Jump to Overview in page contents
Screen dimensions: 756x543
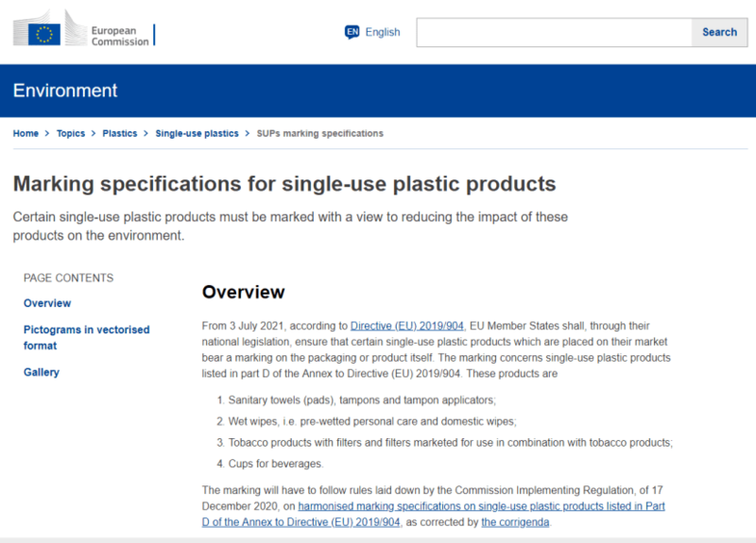click(47, 303)
